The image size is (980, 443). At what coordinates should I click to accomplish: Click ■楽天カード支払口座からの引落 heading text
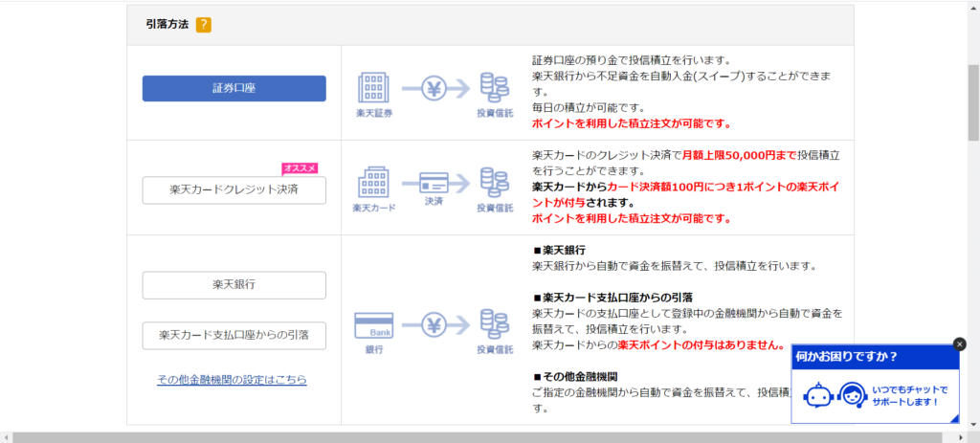[x=612, y=297]
